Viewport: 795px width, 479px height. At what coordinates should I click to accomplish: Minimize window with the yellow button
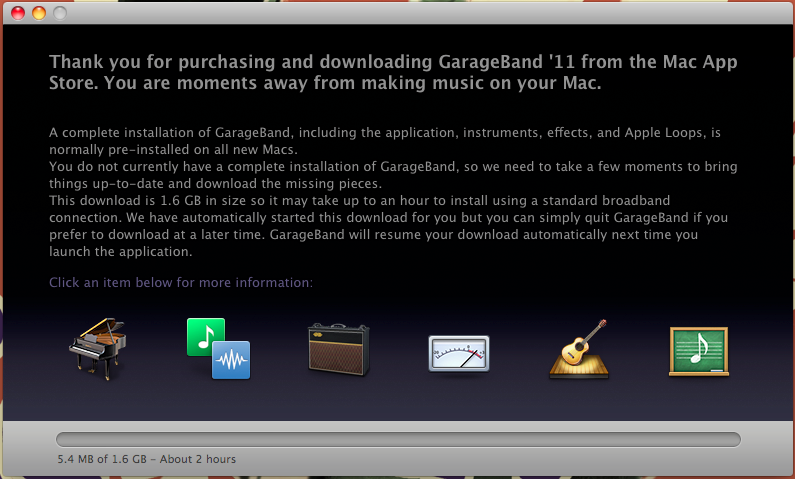click(x=39, y=13)
